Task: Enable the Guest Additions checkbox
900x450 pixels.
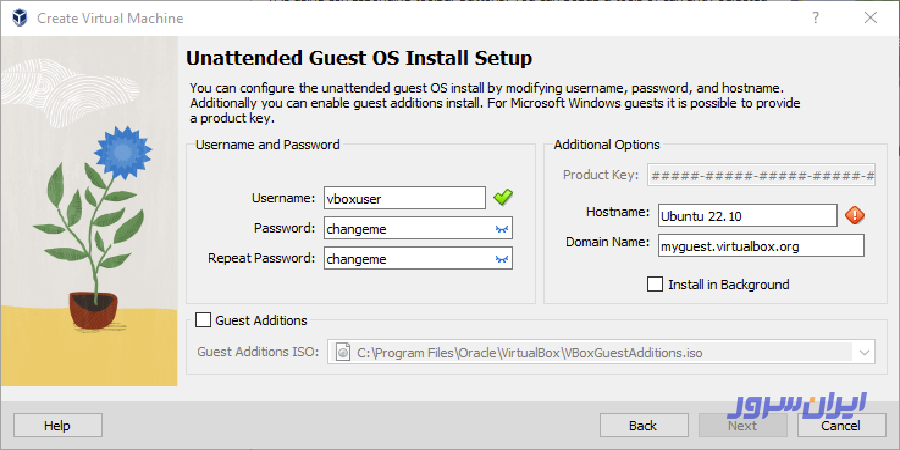Action: point(203,320)
